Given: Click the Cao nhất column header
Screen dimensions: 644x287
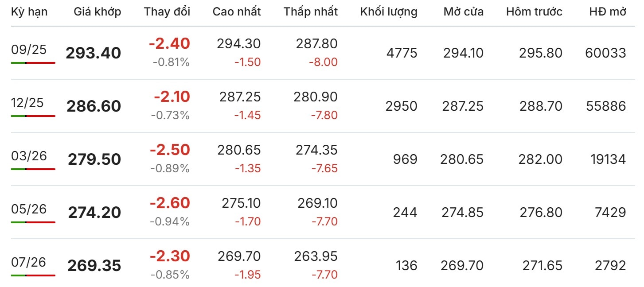Looking at the screenshot, I should click(237, 12).
